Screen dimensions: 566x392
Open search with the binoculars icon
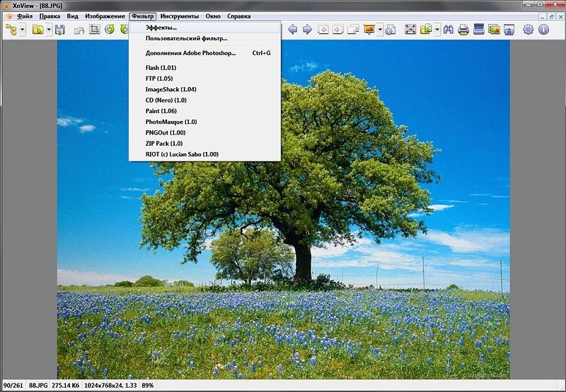pyautogui.click(x=448, y=30)
